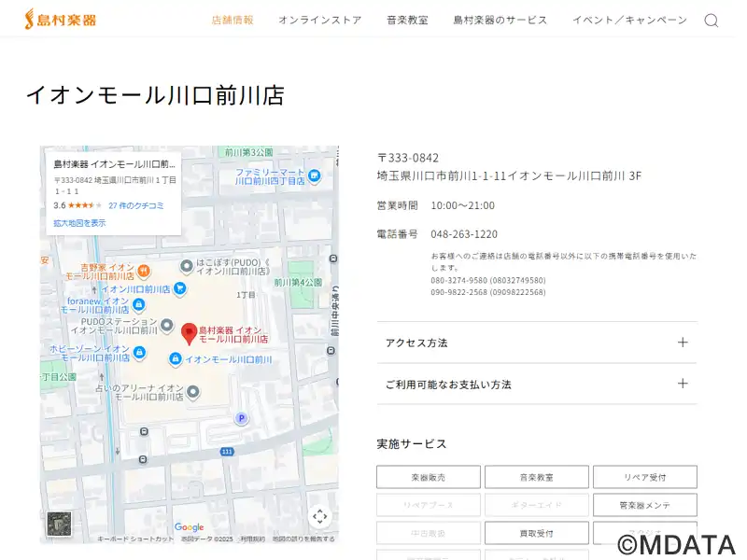747x560 pixels.
Task: Open the 音楽教室 menu item
Action: (x=407, y=20)
